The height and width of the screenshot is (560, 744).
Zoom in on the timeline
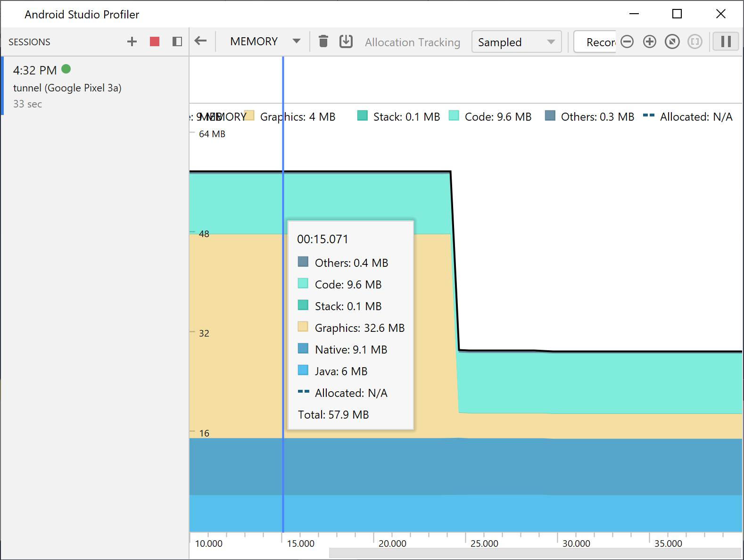click(x=650, y=41)
